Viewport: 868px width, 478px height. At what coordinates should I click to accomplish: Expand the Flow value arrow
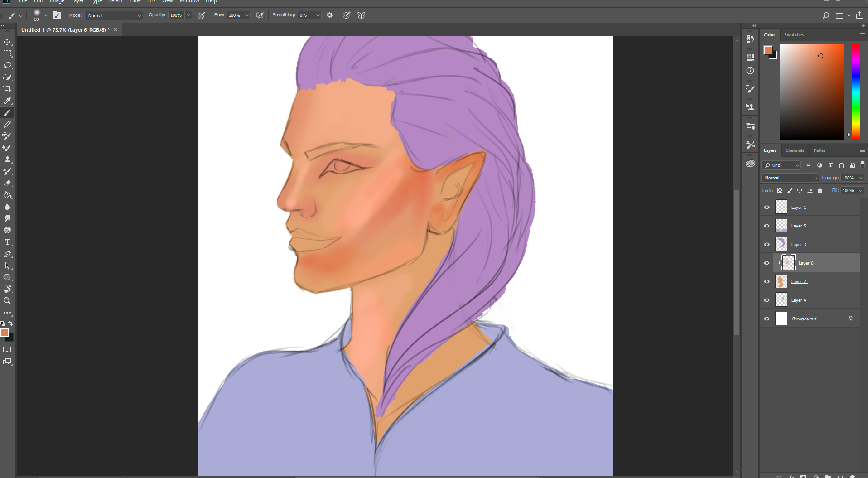click(247, 15)
